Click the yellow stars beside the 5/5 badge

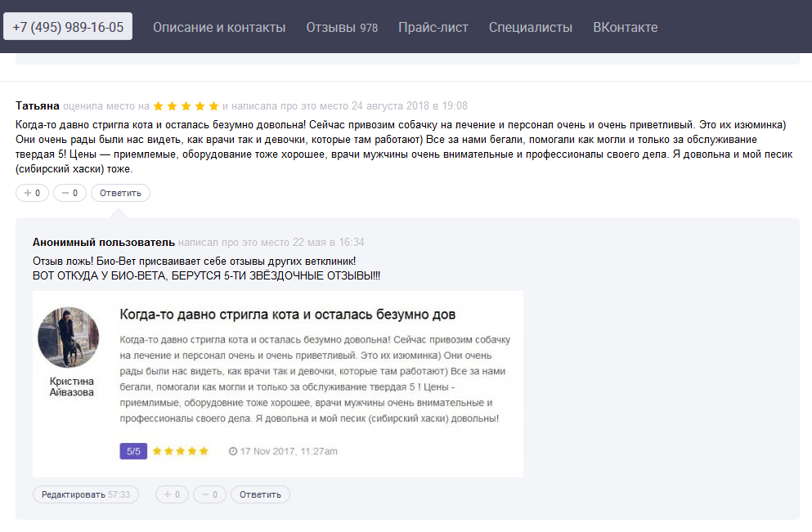tap(180, 451)
